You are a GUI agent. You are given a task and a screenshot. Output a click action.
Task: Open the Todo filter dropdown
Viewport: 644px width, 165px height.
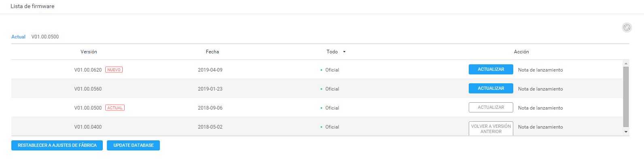click(336, 52)
